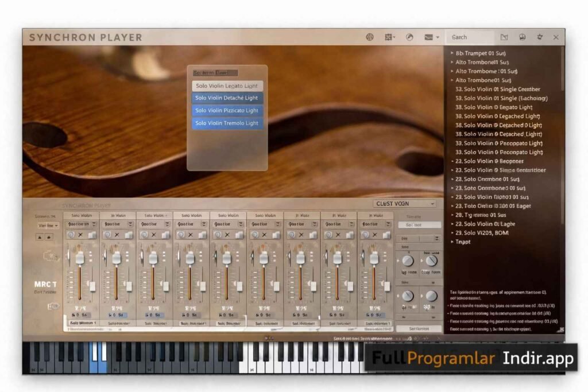Click the star-shaped settings icon at top right

[x=539, y=37]
